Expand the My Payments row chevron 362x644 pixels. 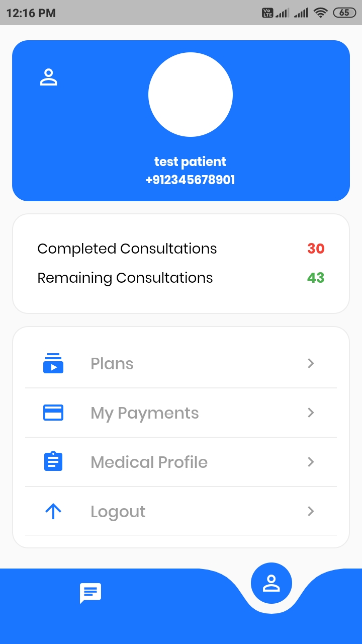pos(311,413)
